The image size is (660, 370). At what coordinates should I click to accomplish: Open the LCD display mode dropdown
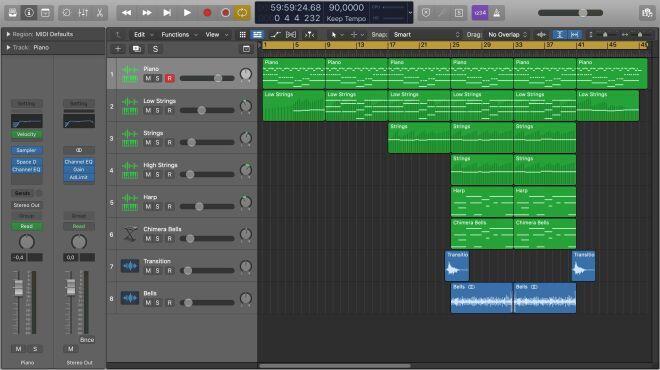410,13
